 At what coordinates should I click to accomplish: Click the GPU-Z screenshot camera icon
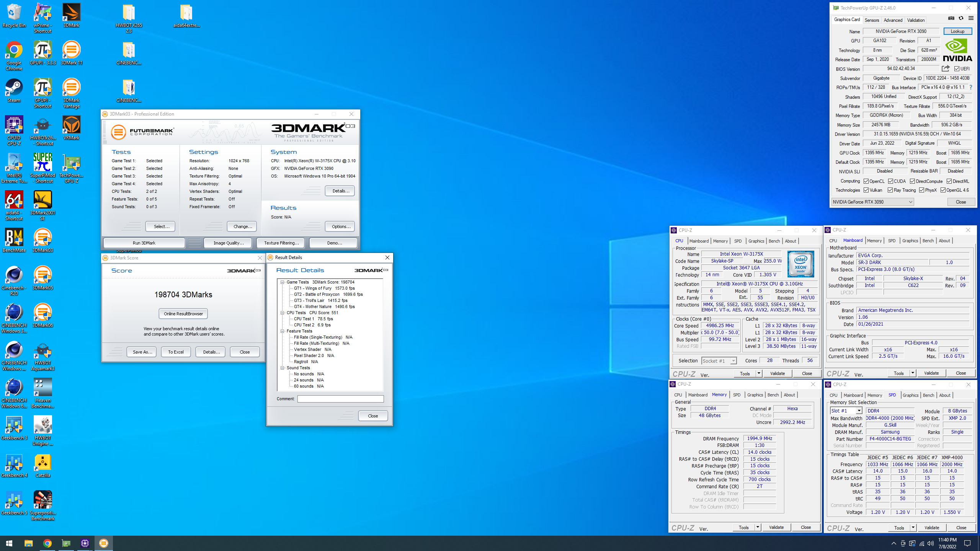click(x=951, y=18)
